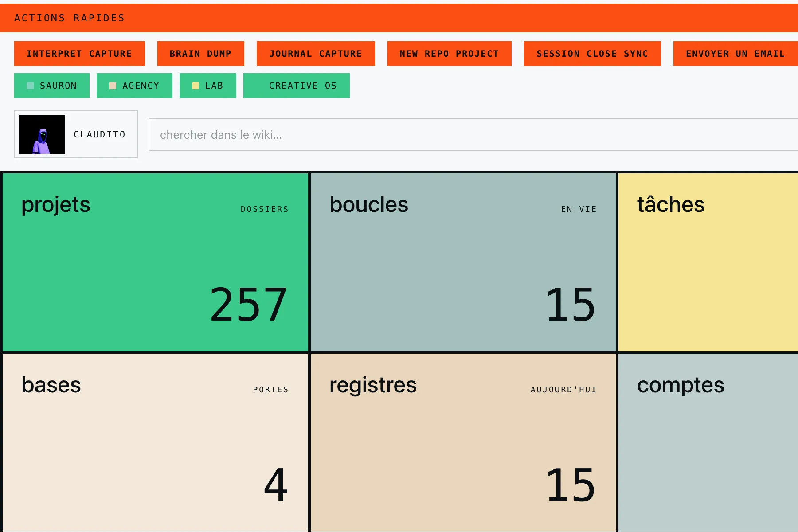The width and height of the screenshot is (798, 532).
Task: Click the boucles count 15
Action: point(571,305)
